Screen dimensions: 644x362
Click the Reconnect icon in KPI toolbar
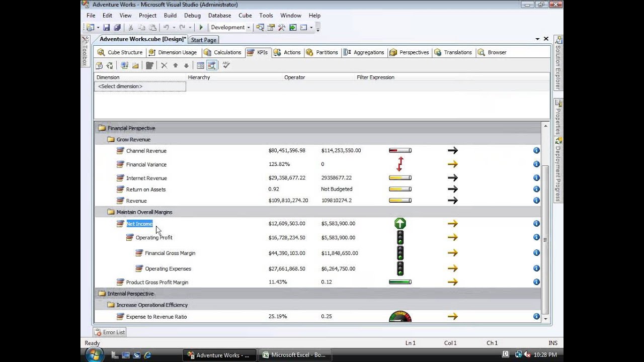(109, 65)
